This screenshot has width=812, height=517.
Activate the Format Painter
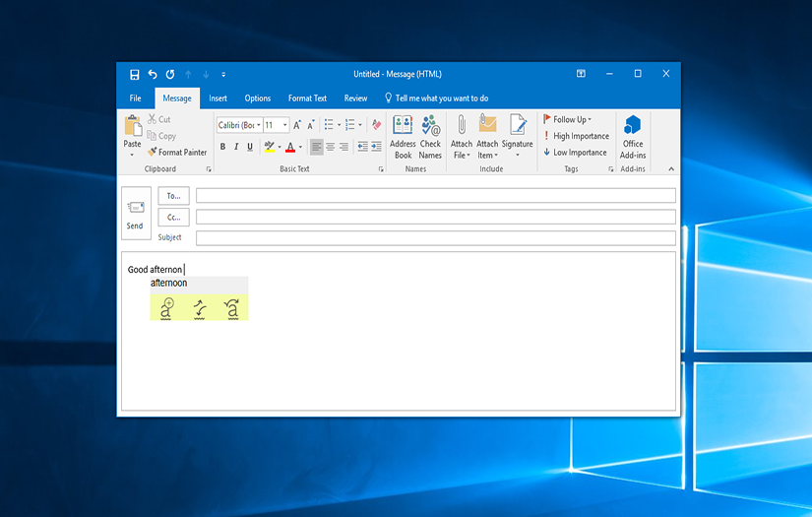coord(177,153)
